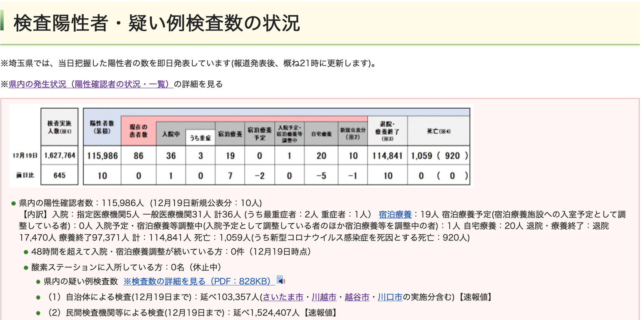The width and height of the screenshot is (644, 320).
Task: Open the 県内の発生状況（陽性確認者の状況・一覧） link
Action: pyautogui.click(x=91, y=84)
